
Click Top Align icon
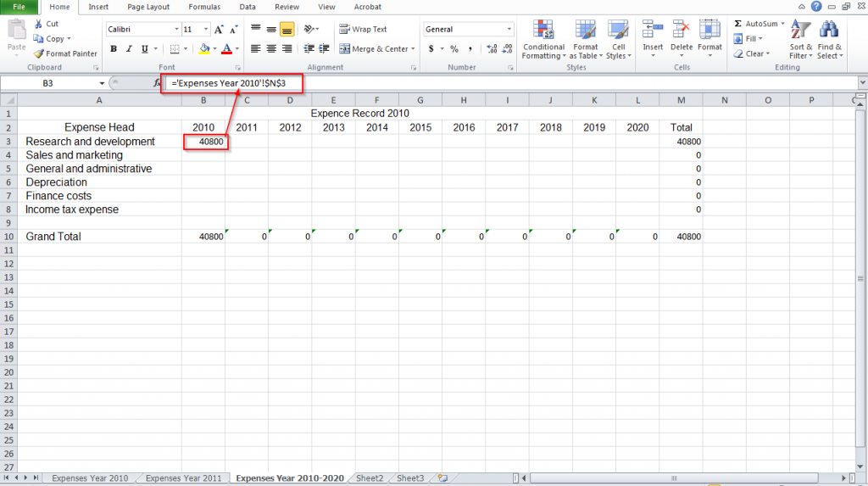coord(255,29)
